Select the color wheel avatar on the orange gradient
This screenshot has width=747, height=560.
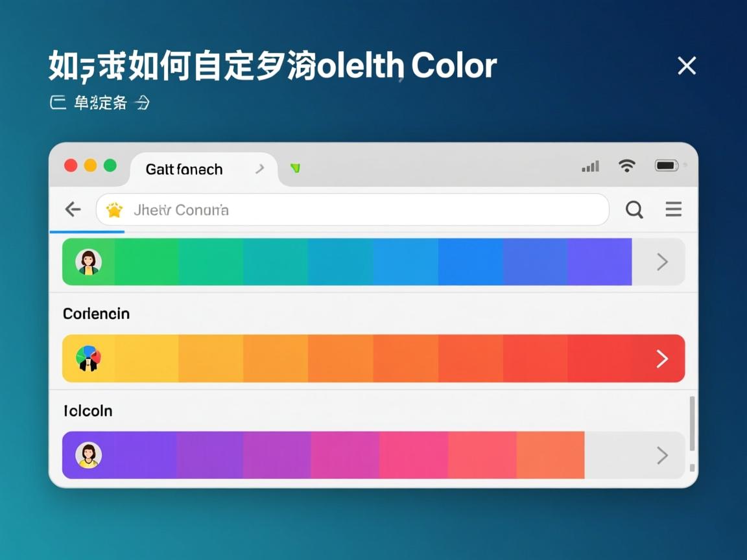coord(89,358)
